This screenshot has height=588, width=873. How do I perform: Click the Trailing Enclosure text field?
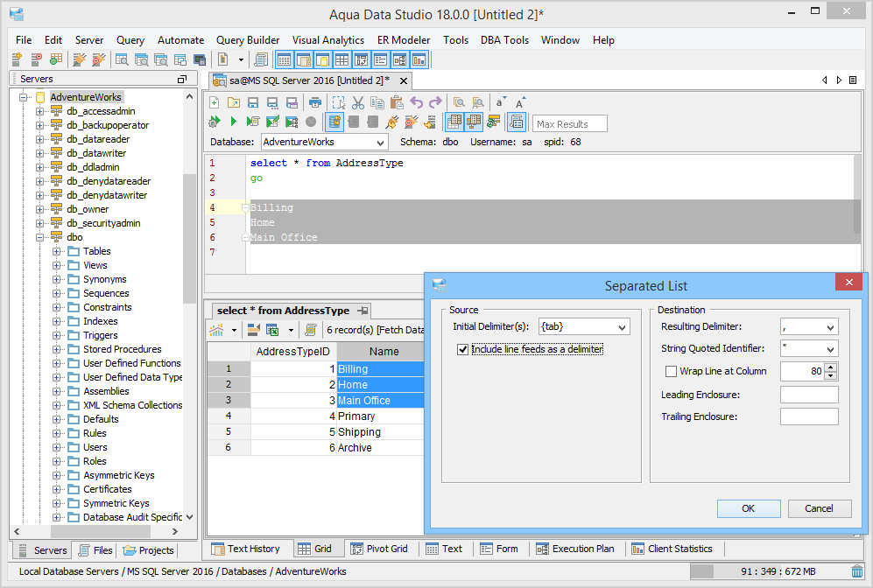coord(809,416)
